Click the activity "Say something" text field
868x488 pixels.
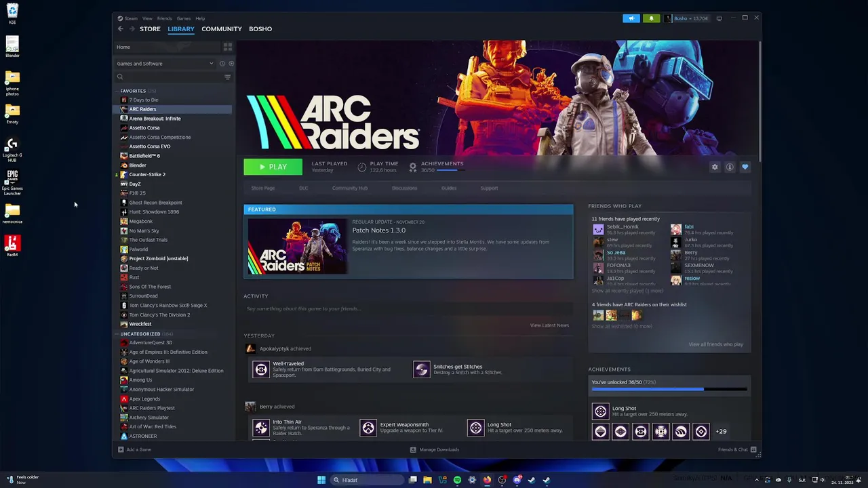[x=408, y=309]
